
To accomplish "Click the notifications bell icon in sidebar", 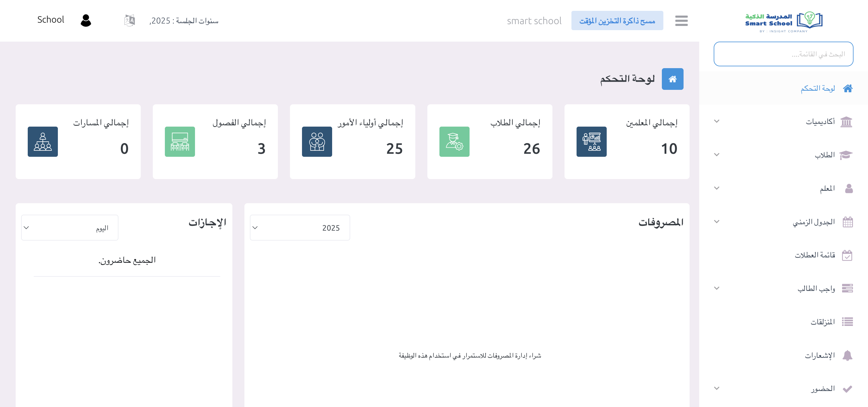I will pyautogui.click(x=847, y=355).
